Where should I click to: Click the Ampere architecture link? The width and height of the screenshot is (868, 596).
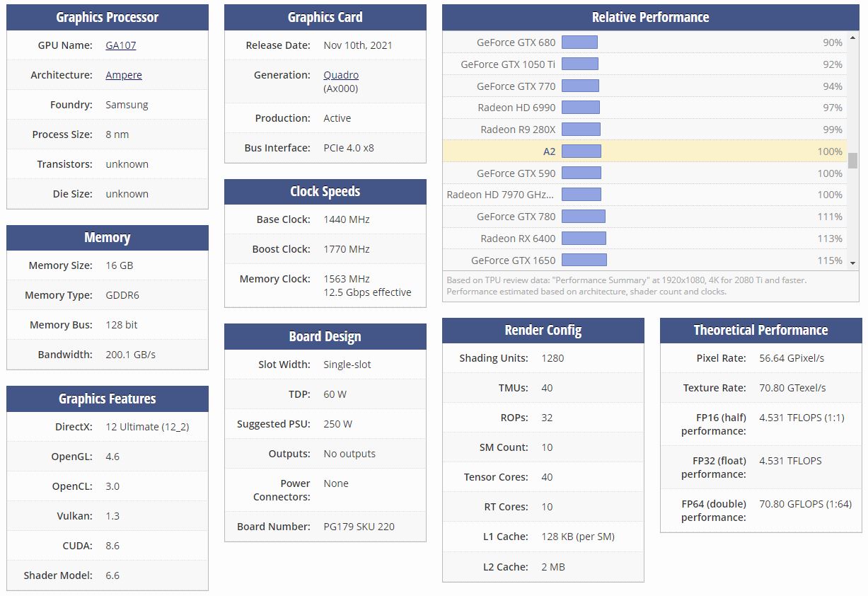click(x=124, y=75)
